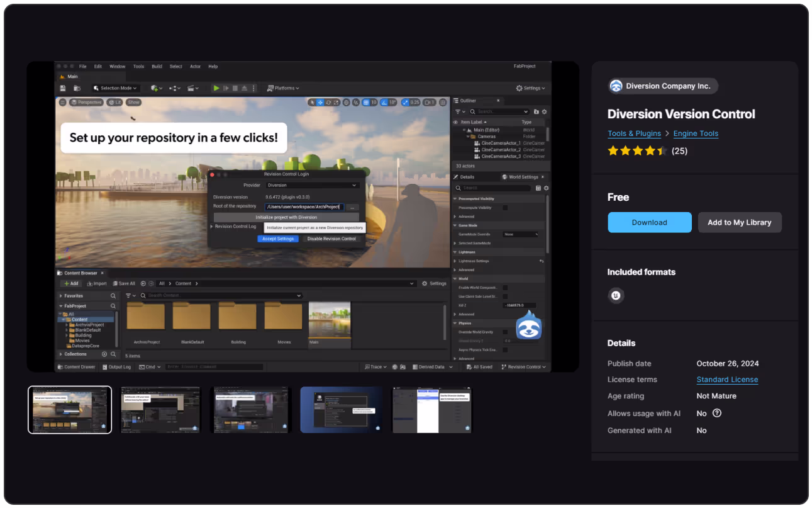Click the Stop simulation icon in toolbar
Image resolution: width=812 pixels, height=508 pixels.
coord(235,88)
